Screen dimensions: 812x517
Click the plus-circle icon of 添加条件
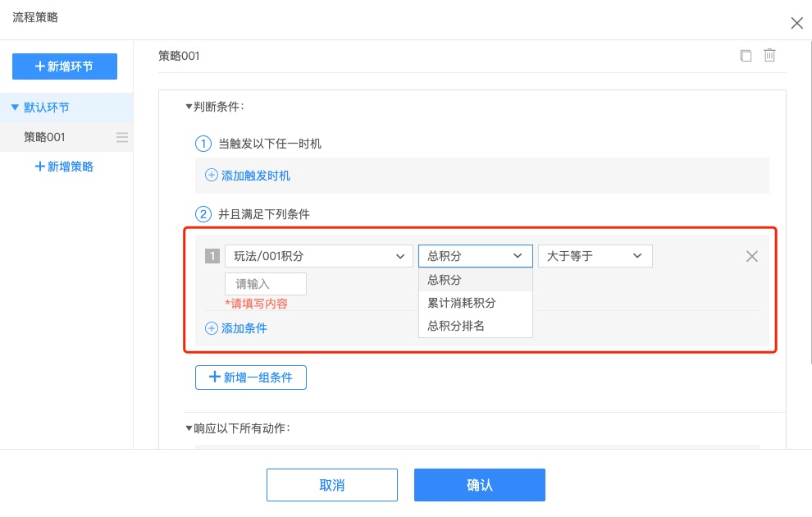coord(212,328)
